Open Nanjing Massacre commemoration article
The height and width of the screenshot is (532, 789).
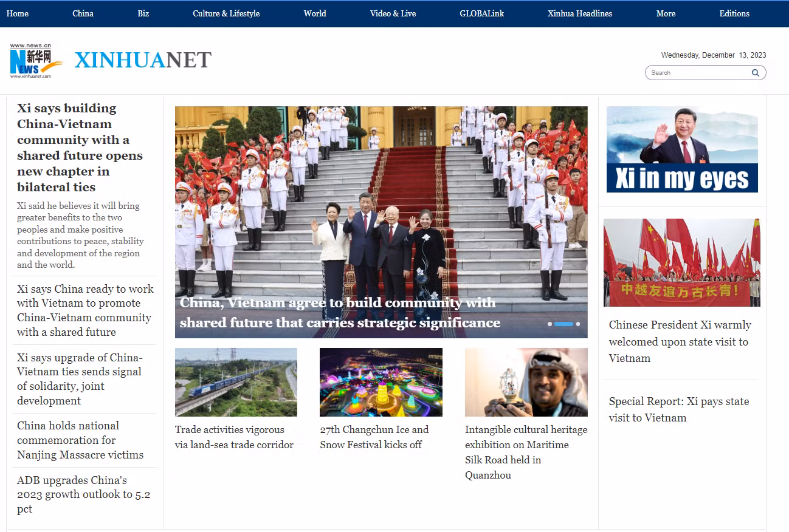point(80,440)
